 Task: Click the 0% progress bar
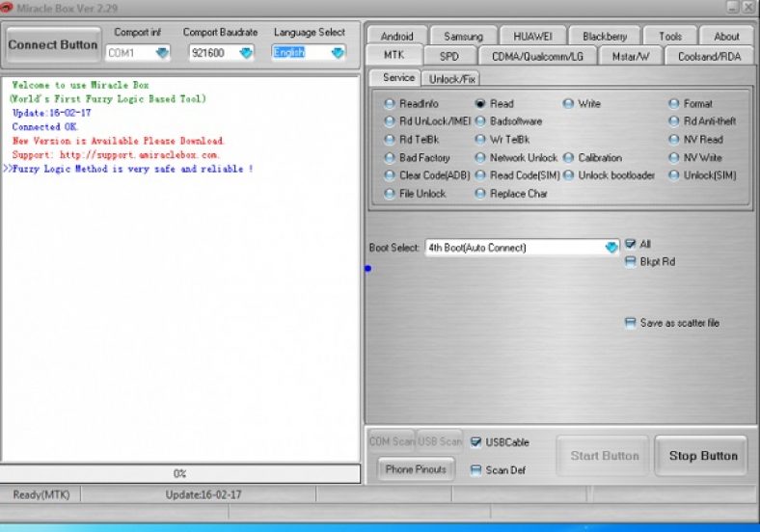click(179, 473)
